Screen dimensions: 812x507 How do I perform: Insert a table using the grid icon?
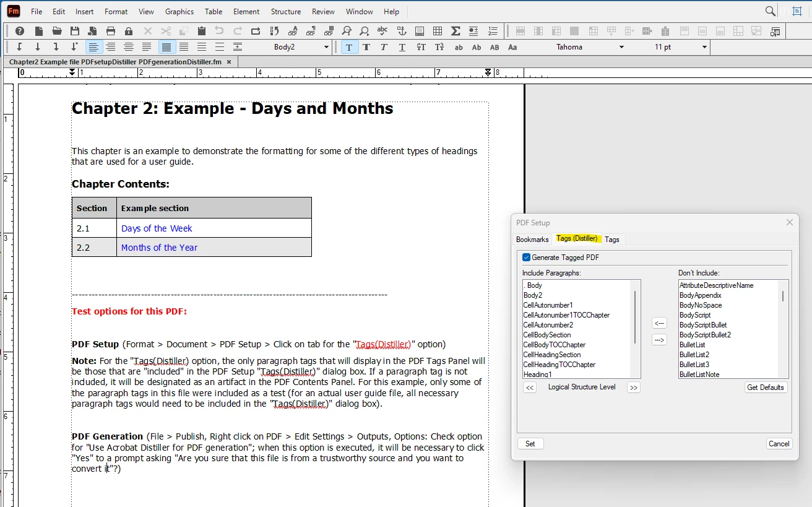(x=438, y=31)
